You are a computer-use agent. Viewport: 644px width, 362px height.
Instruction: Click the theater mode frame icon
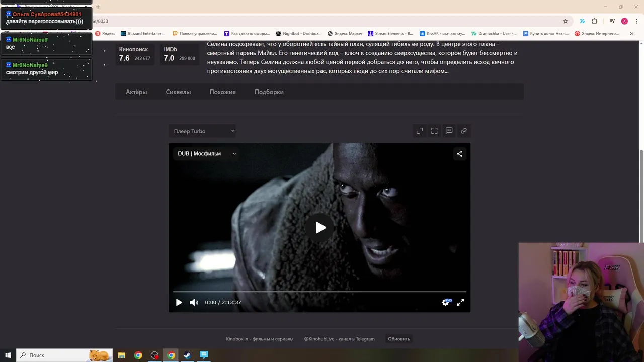pos(434,131)
